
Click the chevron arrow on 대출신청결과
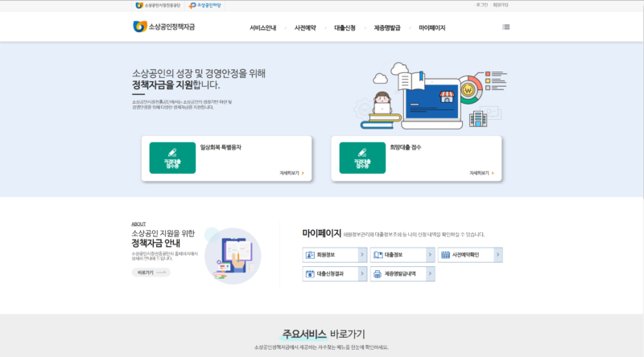362,273
